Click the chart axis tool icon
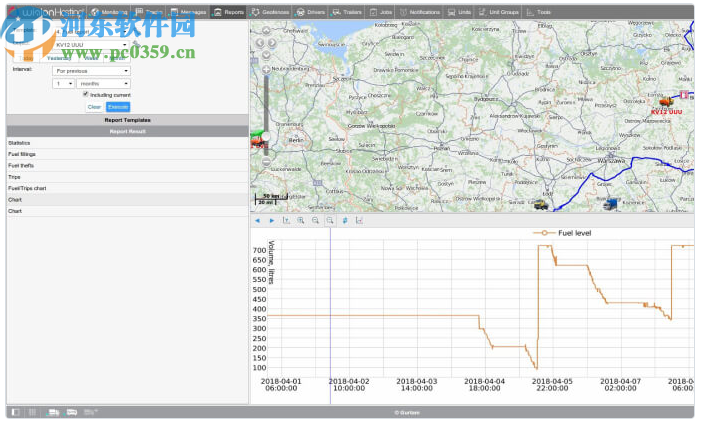This screenshot has height=422, width=714. pos(286,220)
